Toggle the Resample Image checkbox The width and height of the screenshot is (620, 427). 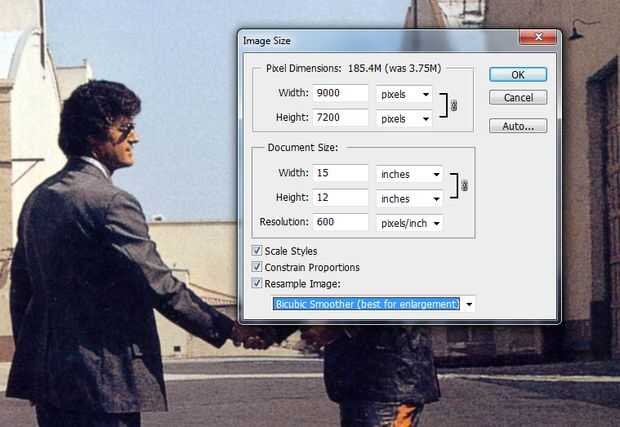[x=257, y=283]
